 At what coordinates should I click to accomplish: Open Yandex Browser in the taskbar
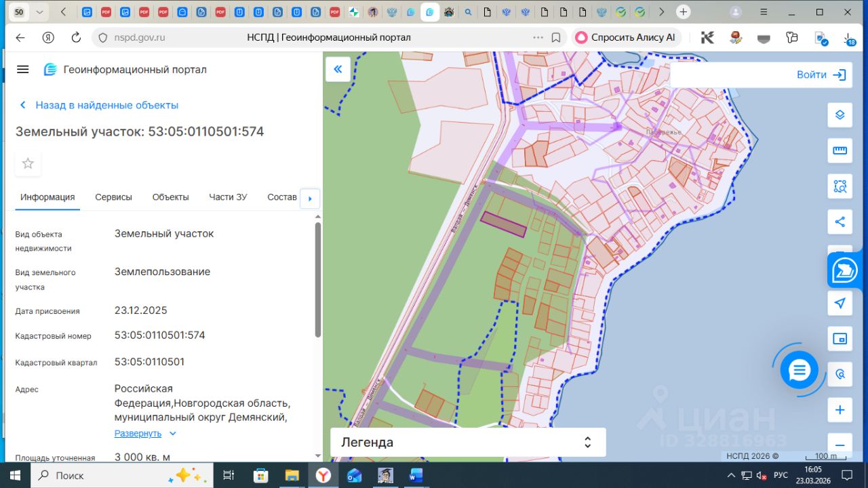(323, 475)
